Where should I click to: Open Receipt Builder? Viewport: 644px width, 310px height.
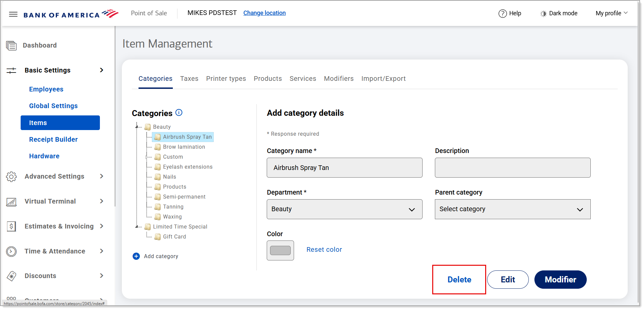(53, 139)
